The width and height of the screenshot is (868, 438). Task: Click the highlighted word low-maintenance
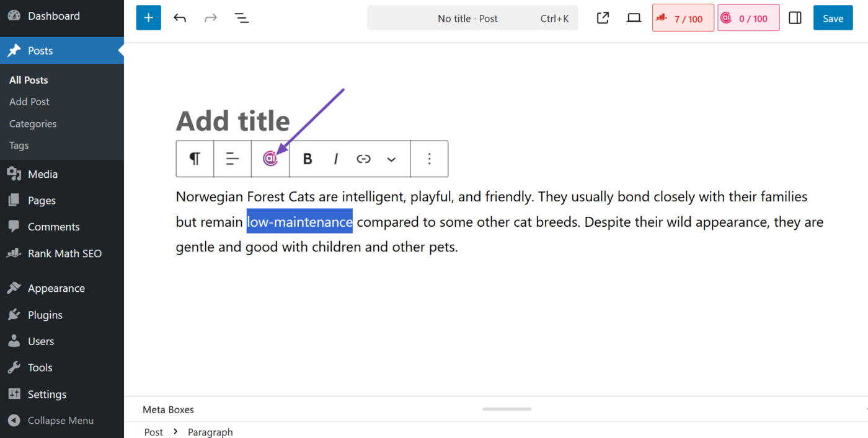(299, 221)
